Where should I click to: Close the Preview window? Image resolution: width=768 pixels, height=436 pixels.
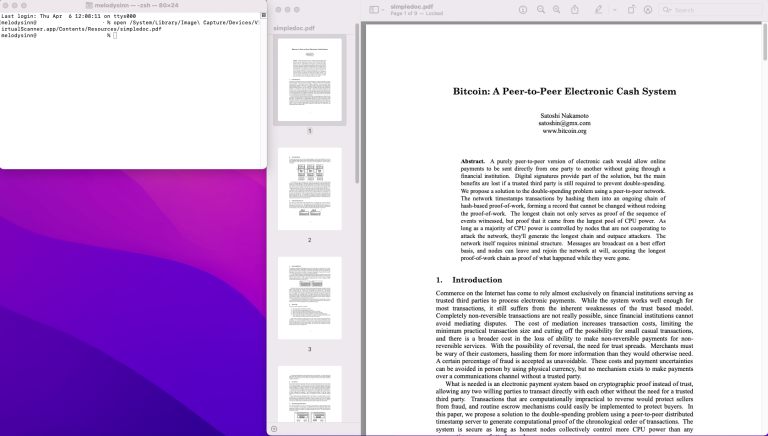coord(278,9)
